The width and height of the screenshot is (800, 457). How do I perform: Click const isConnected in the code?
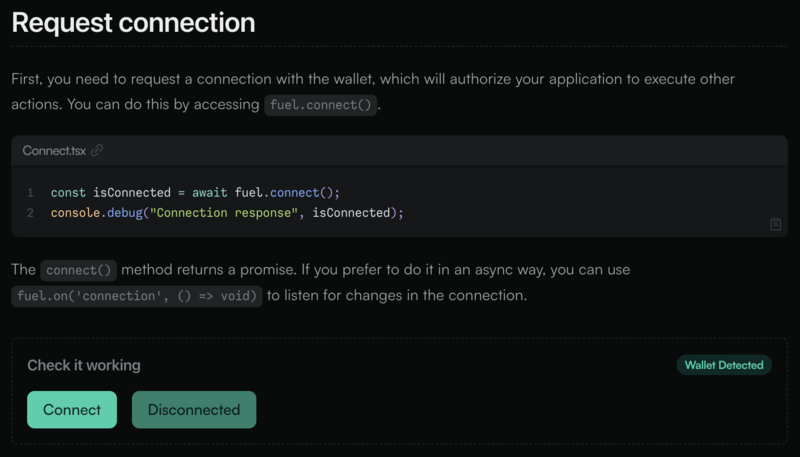click(x=111, y=193)
